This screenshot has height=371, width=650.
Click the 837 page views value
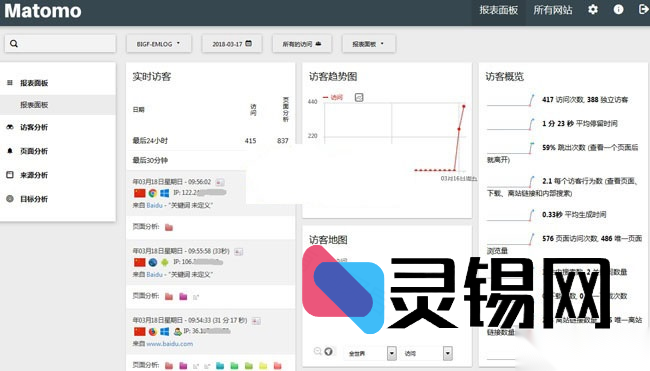click(x=283, y=141)
